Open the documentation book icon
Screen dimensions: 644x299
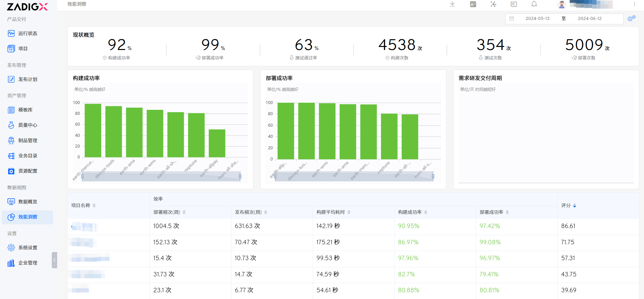pos(514,4)
